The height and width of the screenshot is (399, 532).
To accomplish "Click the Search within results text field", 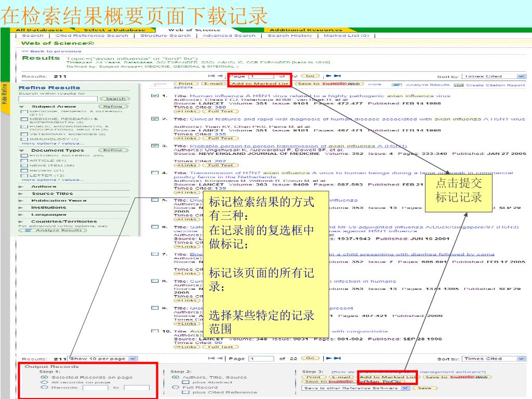I will click(58, 99).
